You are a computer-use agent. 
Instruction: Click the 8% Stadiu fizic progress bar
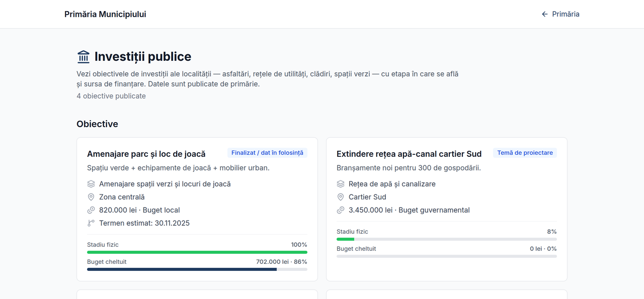447,239
